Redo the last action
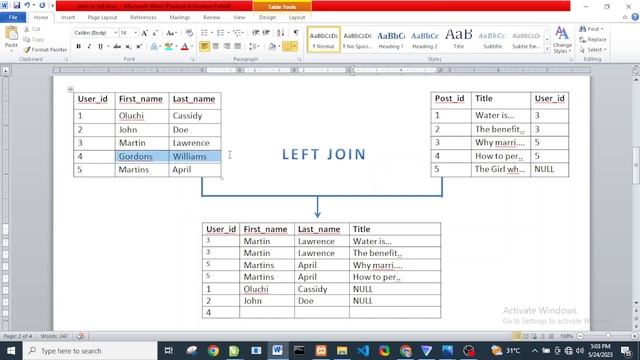 coord(42,5)
